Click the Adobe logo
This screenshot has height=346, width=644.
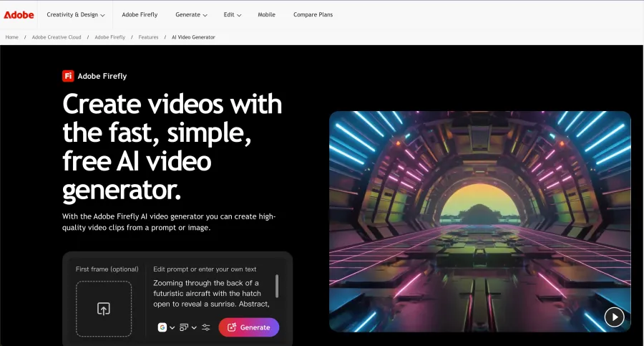[19, 15]
